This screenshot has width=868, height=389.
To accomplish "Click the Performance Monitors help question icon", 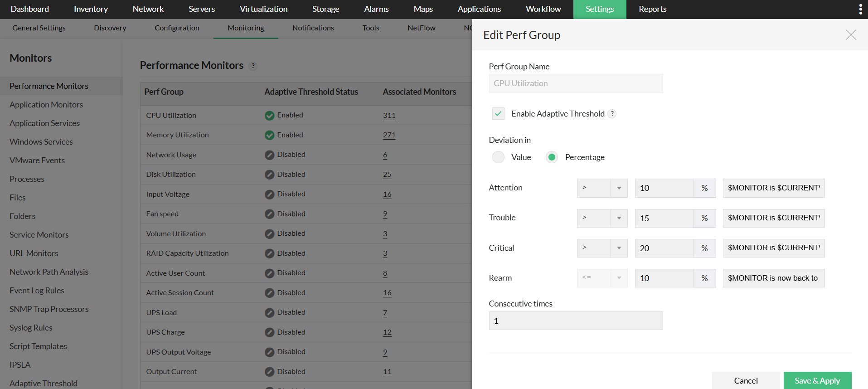I will coord(253,66).
